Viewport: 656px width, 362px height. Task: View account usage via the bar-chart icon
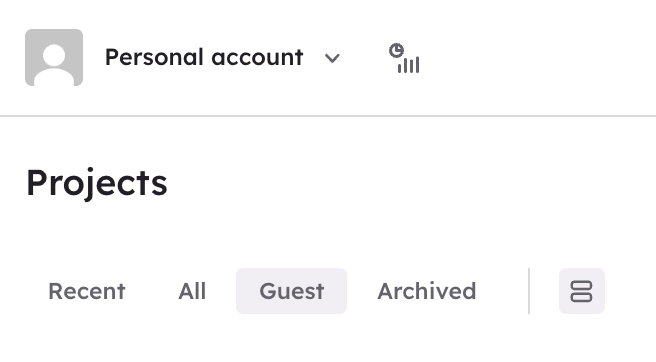coord(404,58)
